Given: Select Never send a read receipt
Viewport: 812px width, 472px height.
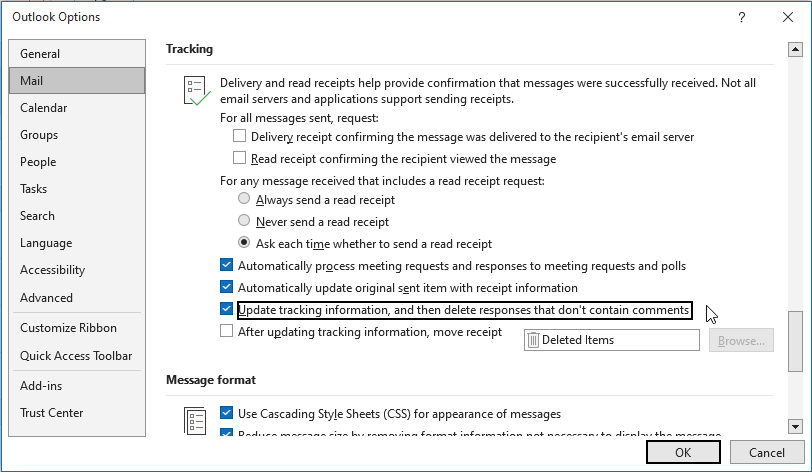Looking at the screenshot, I should point(244,220).
